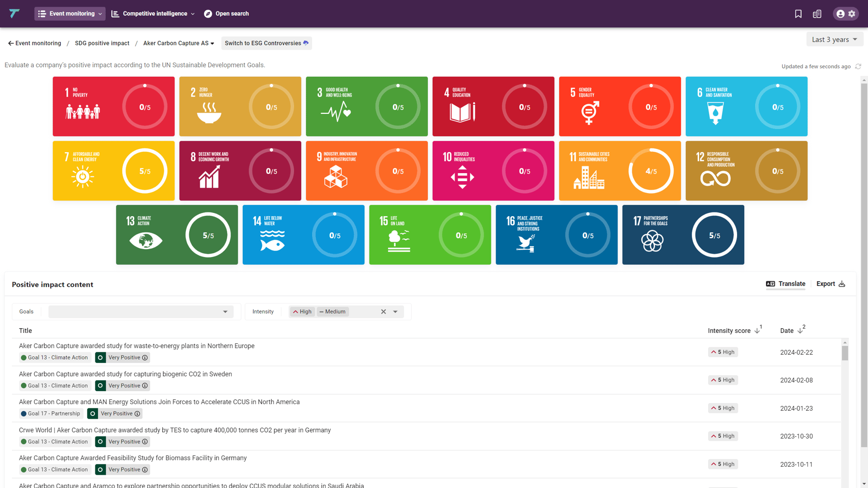Viewport: 868px width, 488px height.
Task: Switch to the Competitive intelligence menu
Action: click(152, 14)
